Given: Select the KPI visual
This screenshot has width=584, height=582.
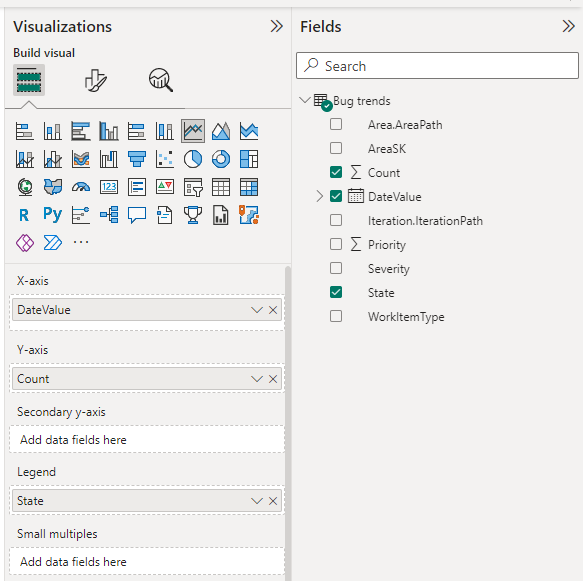Looking at the screenshot, I should [x=165, y=187].
